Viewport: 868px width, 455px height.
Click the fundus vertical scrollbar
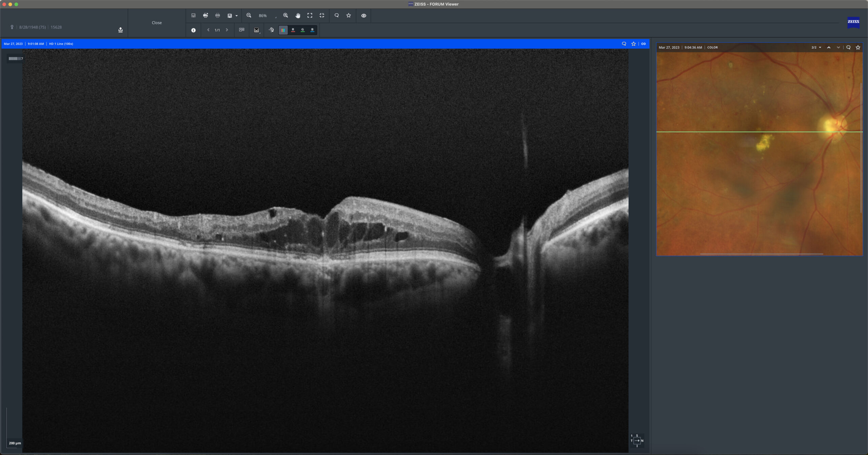pyautogui.click(x=861, y=147)
